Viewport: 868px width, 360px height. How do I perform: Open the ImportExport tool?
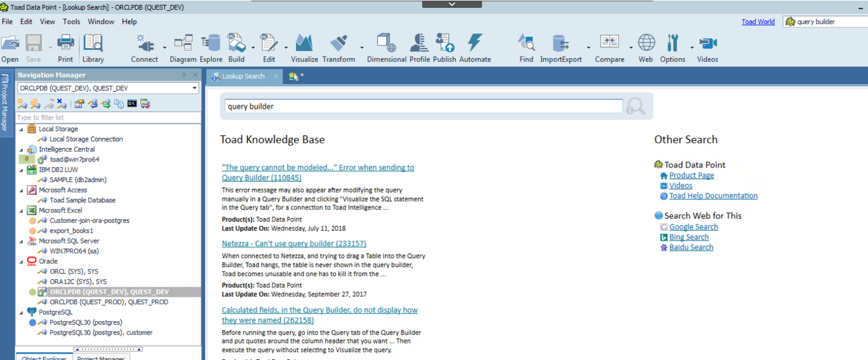pos(560,44)
